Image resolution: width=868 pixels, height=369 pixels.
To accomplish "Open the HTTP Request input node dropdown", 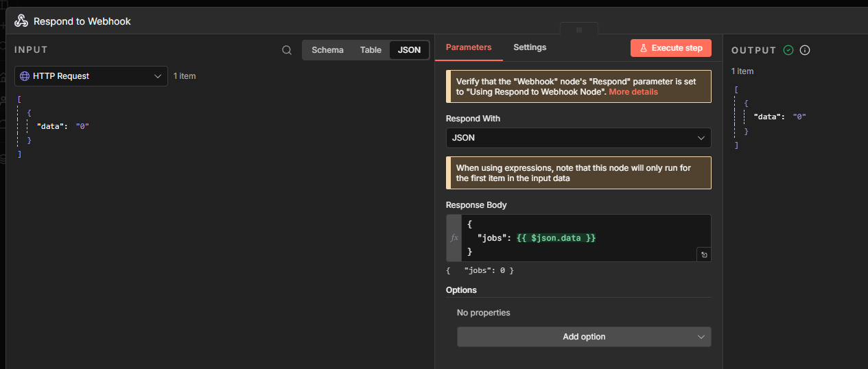I will (x=91, y=76).
